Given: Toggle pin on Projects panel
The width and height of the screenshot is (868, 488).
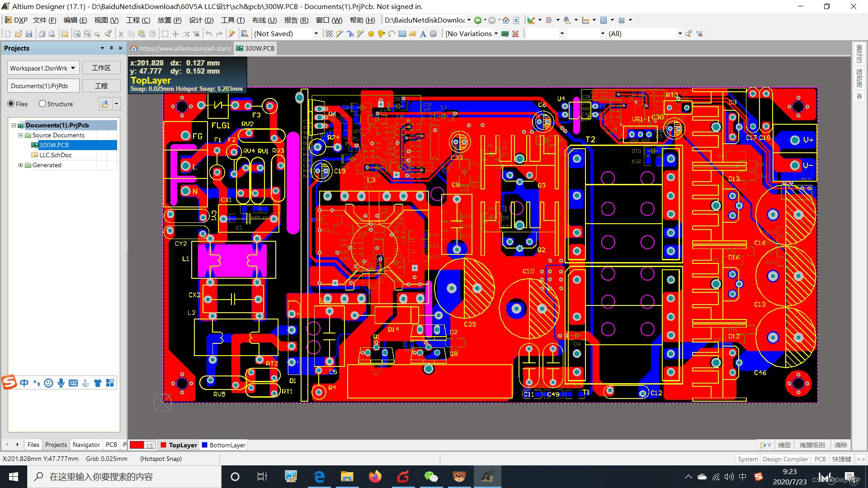Looking at the screenshot, I should (x=111, y=48).
